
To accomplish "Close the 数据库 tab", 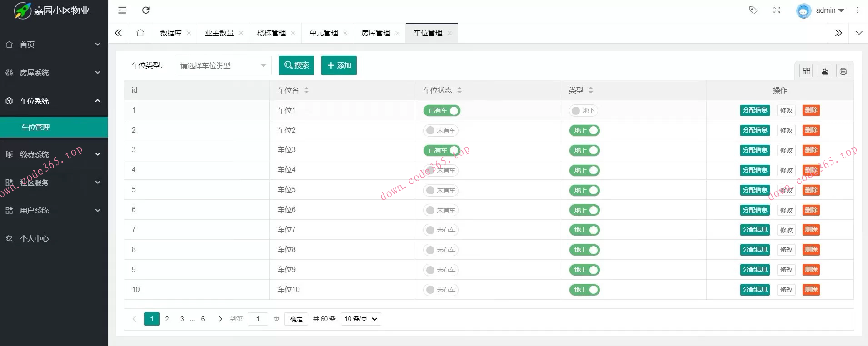I will (x=189, y=33).
